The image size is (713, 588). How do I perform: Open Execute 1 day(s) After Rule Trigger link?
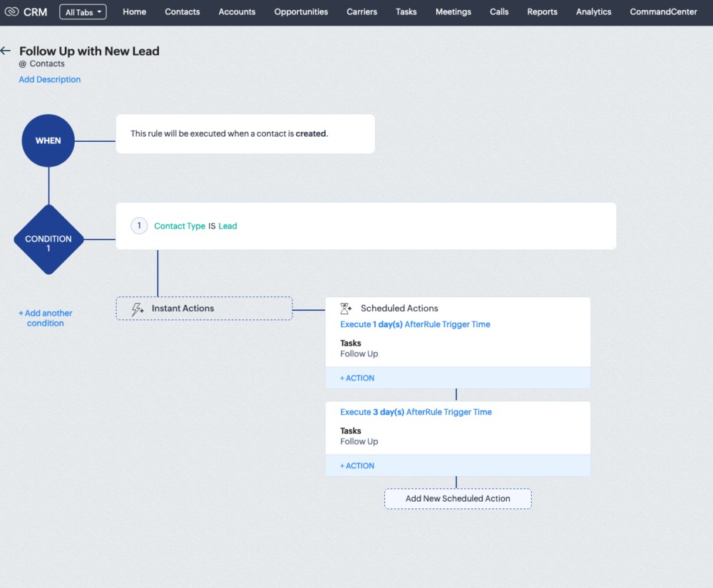coord(415,324)
